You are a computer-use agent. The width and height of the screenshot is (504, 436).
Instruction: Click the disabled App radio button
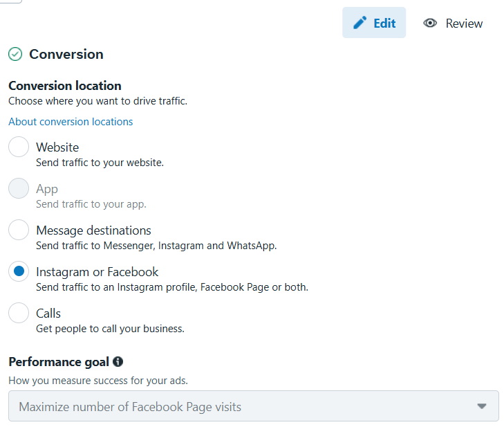point(19,188)
